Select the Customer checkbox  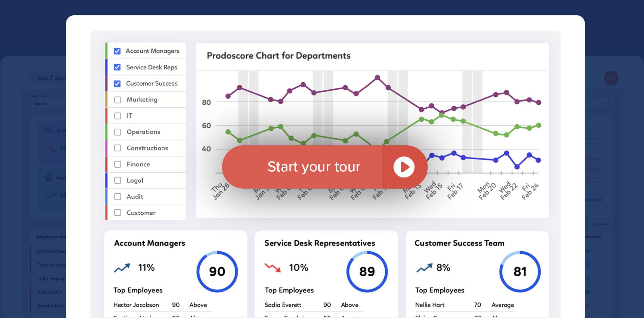[x=118, y=213]
